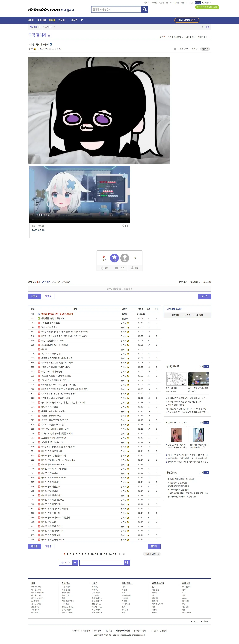Open the 갤러리 nav menu item
This screenshot has height=644, width=239.
click(31, 20)
